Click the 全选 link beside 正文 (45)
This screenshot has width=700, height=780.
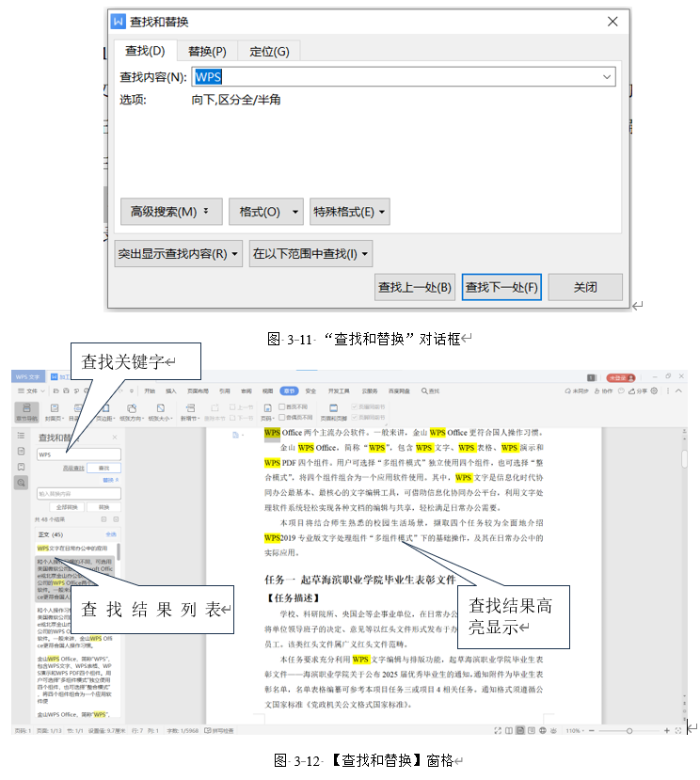pos(111,534)
